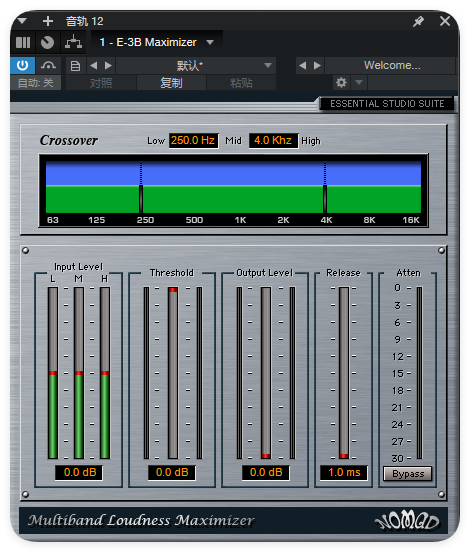Click the Release 1.0 ms readout
The height and width of the screenshot is (552, 470).
click(x=344, y=472)
